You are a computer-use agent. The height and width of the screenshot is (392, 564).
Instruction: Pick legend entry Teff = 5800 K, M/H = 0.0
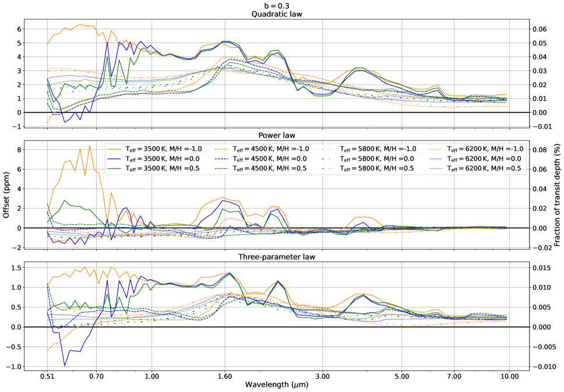click(x=368, y=158)
